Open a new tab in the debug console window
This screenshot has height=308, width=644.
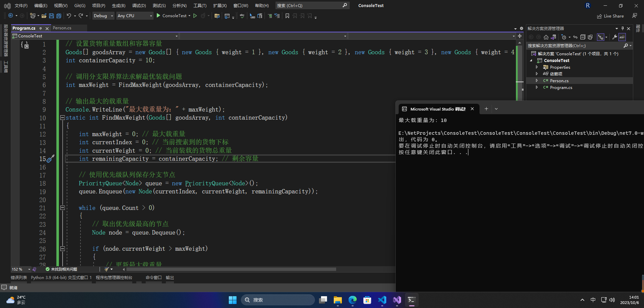click(486, 109)
